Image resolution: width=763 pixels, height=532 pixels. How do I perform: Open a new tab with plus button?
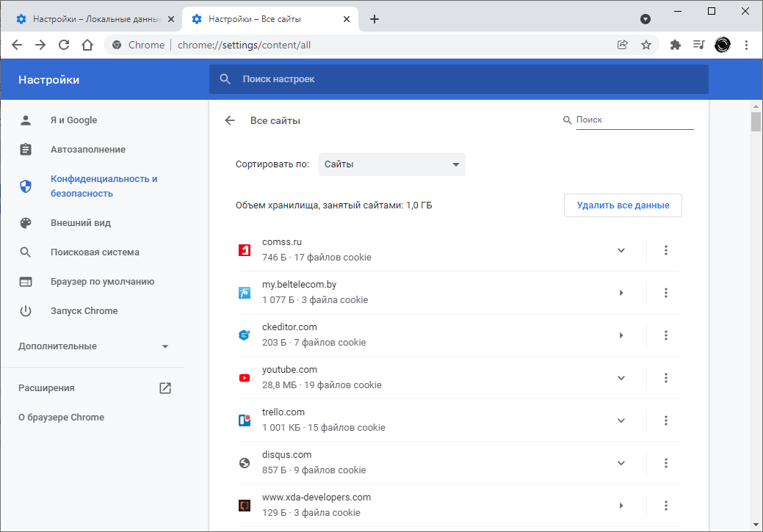point(375,19)
